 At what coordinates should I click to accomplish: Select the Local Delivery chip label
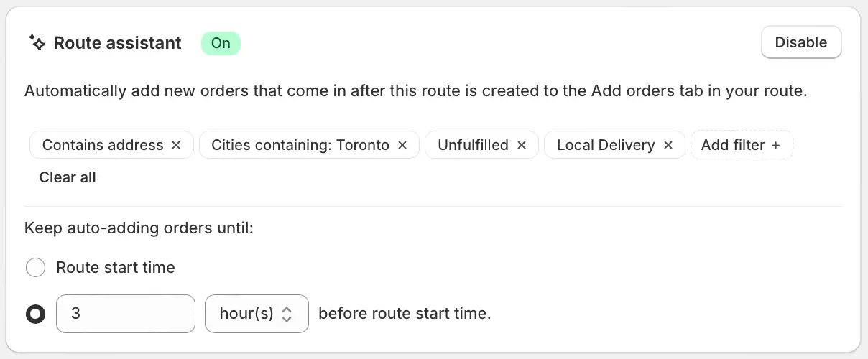tap(606, 145)
